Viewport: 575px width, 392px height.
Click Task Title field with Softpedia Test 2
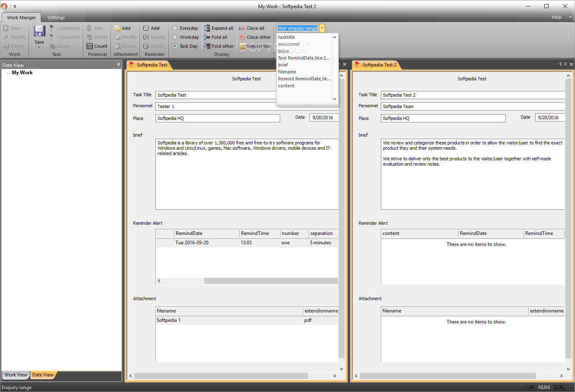pos(473,95)
